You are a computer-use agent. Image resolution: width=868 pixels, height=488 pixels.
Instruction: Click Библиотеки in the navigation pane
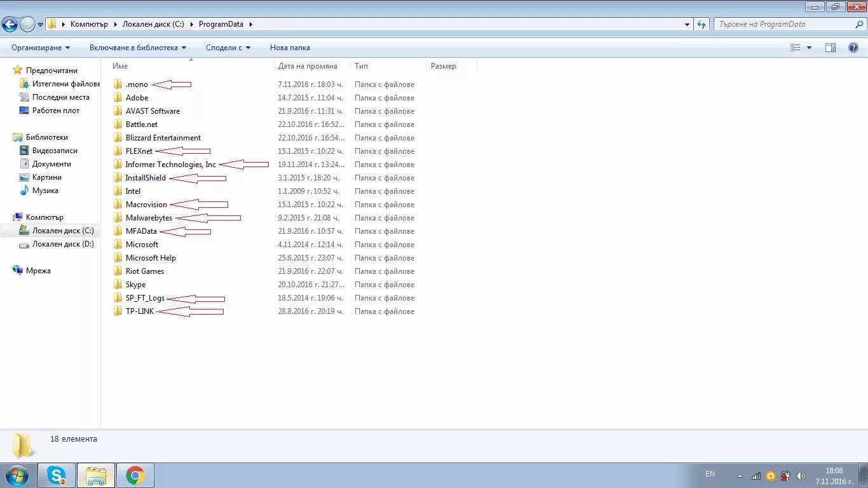pos(46,137)
